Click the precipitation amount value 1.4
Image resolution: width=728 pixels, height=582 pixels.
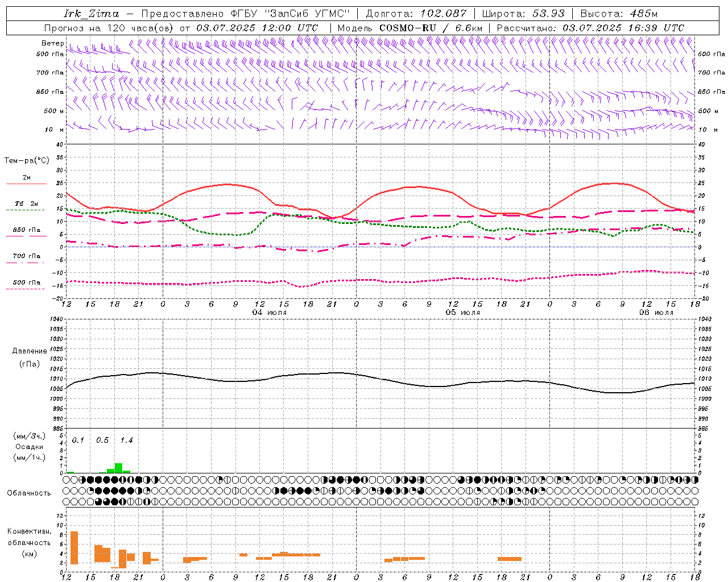(126, 440)
